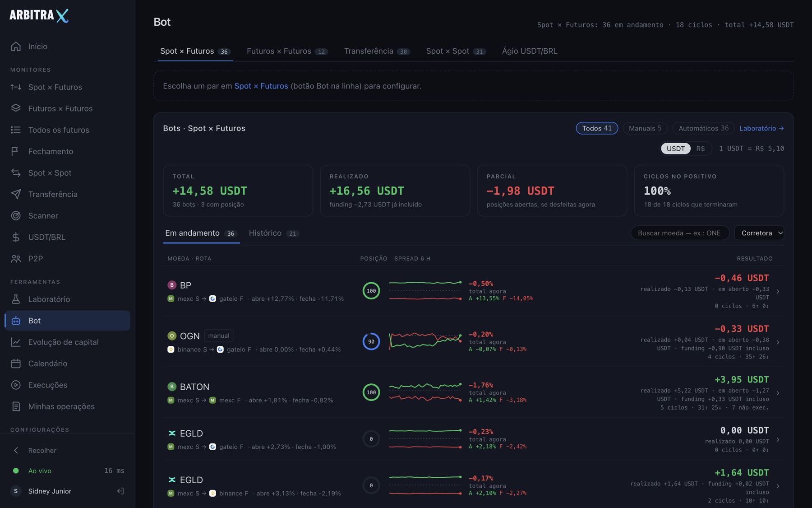Click the Laboratório flask icon in sidebar
This screenshot has height=508, width=812.
coord(16,299)
